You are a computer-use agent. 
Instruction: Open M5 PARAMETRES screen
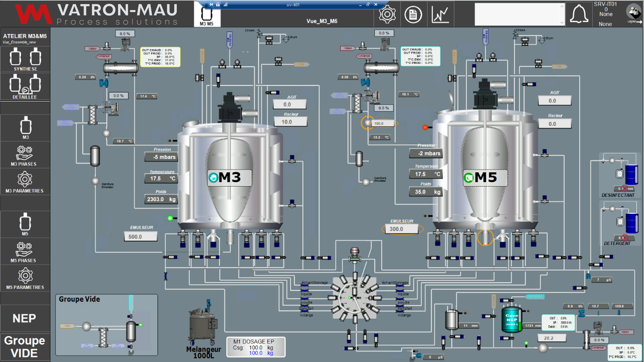25,278
